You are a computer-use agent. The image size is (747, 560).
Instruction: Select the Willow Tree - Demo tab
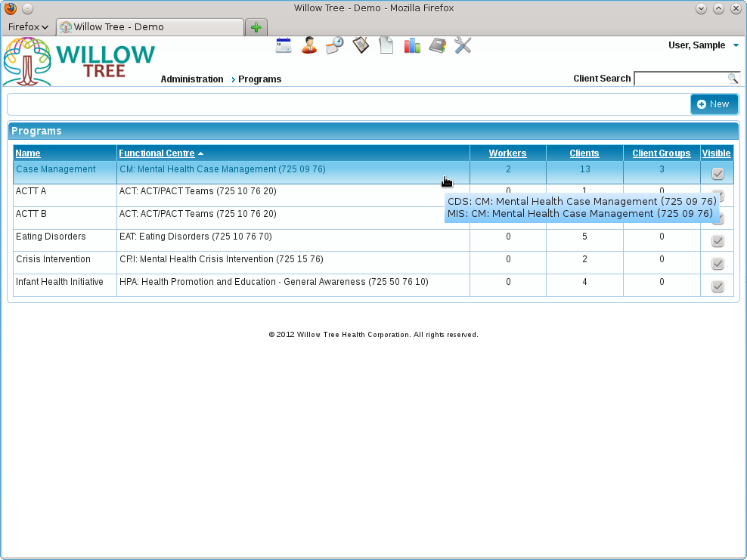click(150, 27)
